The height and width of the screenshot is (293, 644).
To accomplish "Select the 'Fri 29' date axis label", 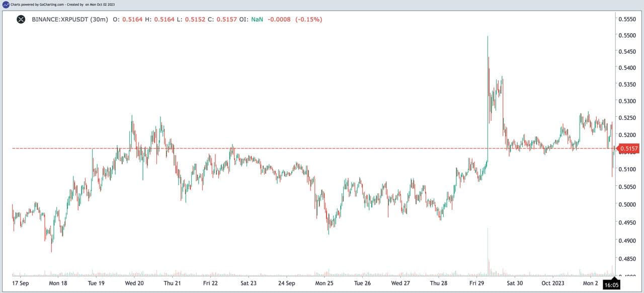I will 477,283.
